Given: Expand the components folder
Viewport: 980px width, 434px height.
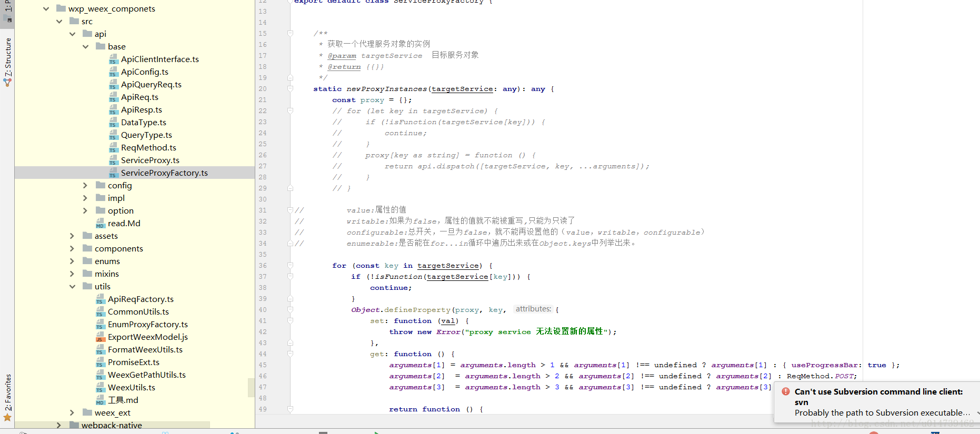Looking at the screenshot, I should click(x=72, y=248).
